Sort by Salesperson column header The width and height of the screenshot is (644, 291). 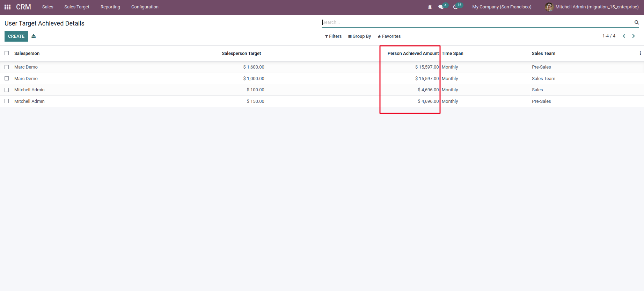point(27,54)
